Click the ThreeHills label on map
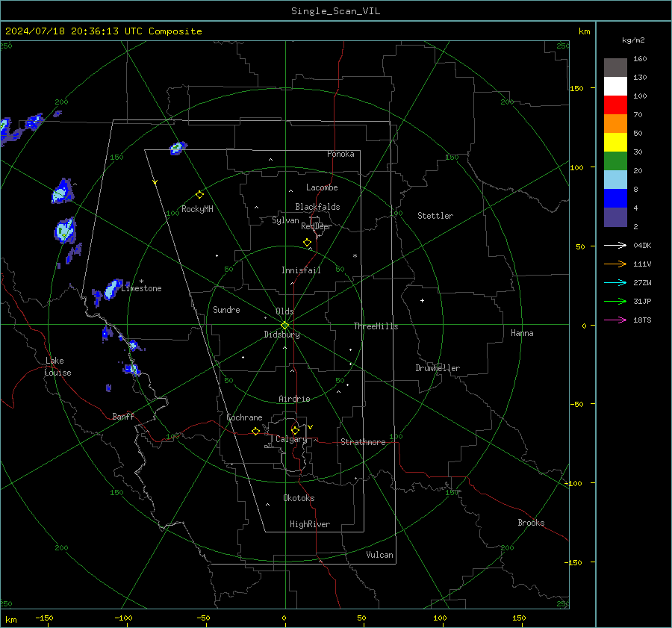 (376, 326)
